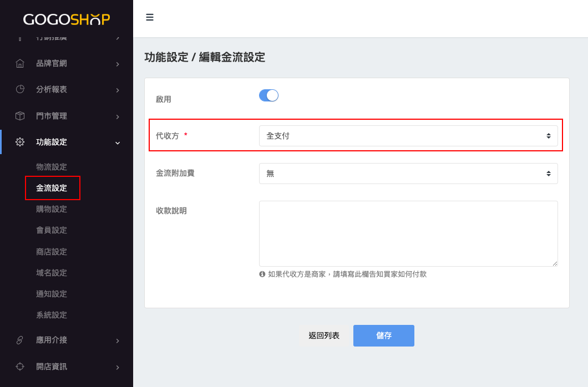This screenshot has height=387, width=588.
Task: Expand the 開店資訊 chevron
Action: tap(118, 368)
